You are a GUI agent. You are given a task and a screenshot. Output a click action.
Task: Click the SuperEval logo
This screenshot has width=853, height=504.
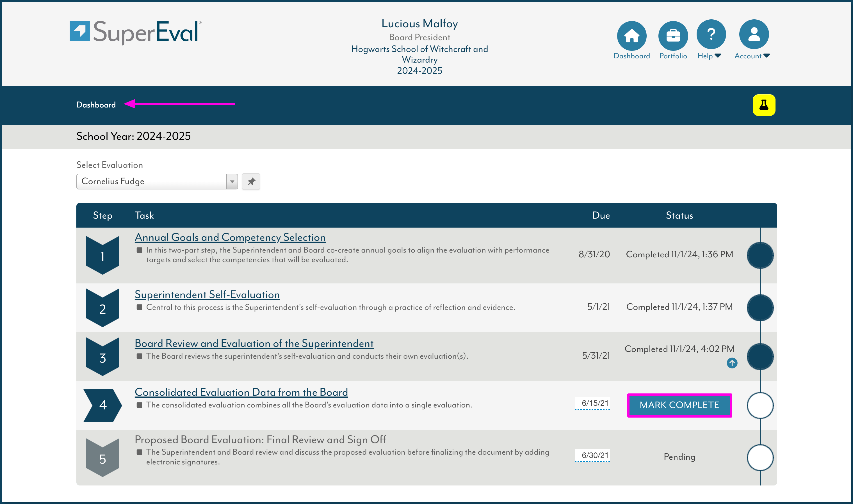click(x=135, y=32)
